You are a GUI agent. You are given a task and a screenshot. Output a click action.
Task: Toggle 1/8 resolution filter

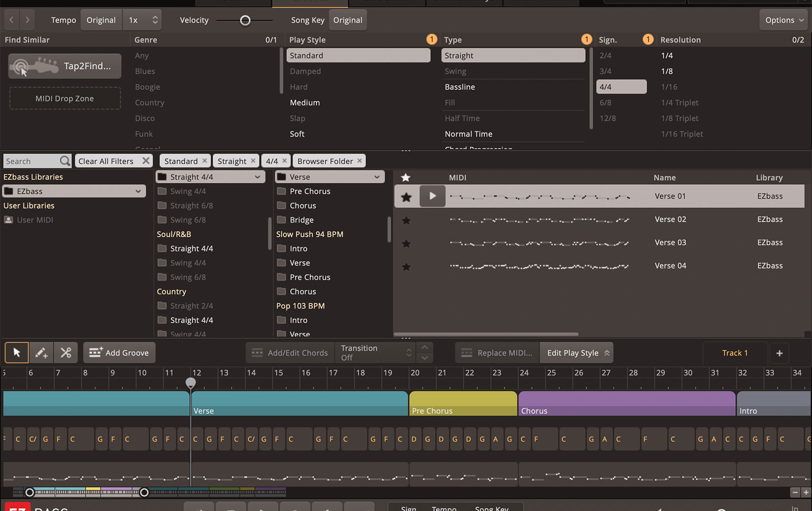[x=667, y=71]
